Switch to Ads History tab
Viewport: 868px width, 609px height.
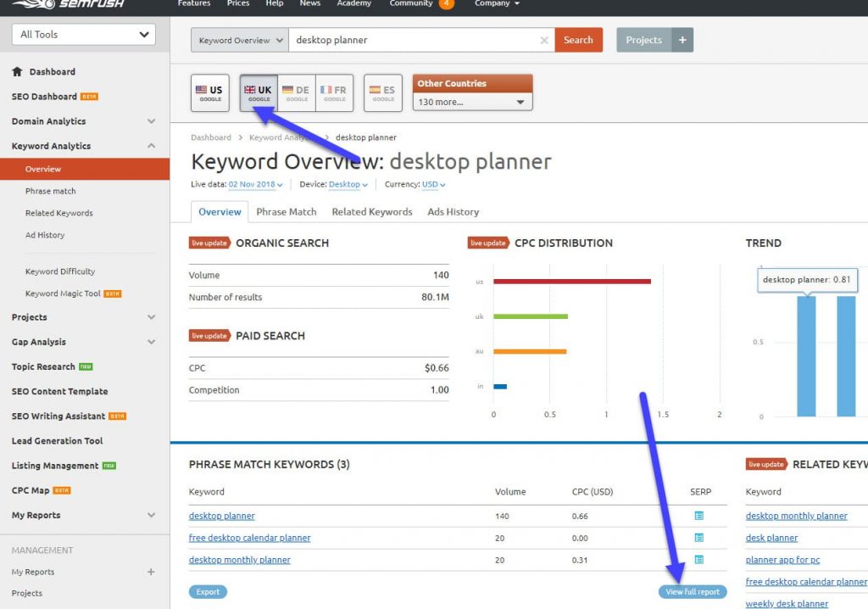point(453,212)
